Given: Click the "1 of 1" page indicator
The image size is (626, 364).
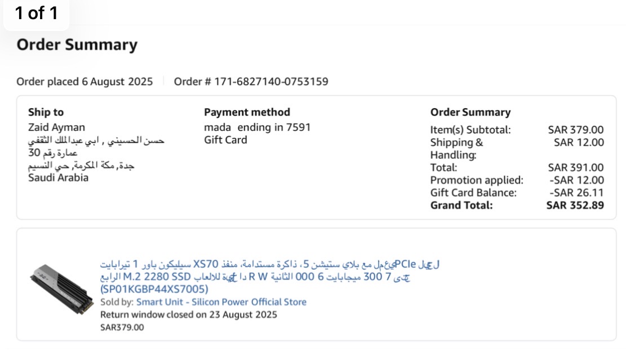Looking at the screenshot, I should 36,14.
